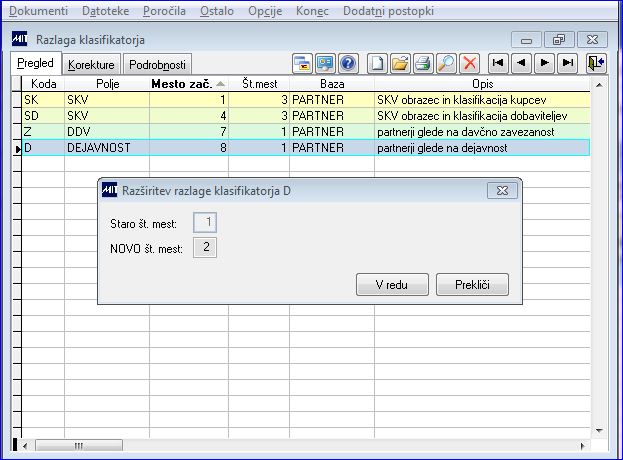The height and width of the screenshot is (460, 623).
Task: Click the Prekliči button
Action: tap(472, 284)
